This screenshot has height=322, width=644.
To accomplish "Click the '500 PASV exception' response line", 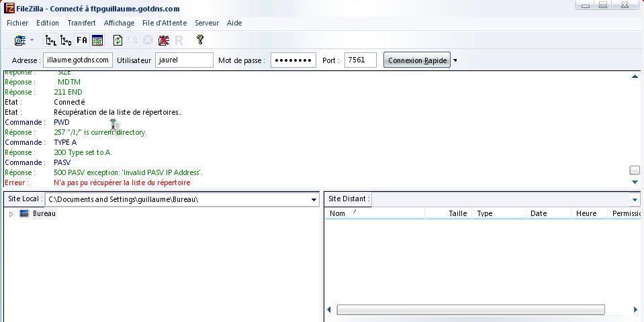I will [x=128, y=172].
